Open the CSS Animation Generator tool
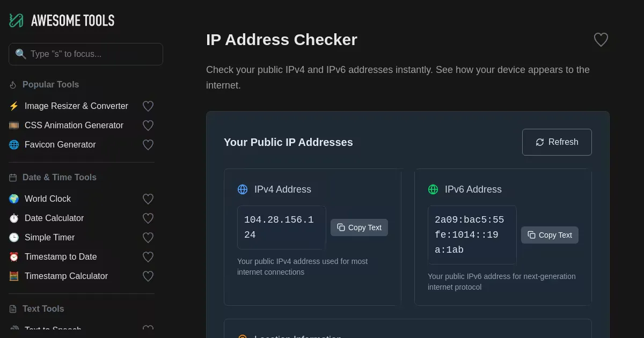The height and width of the screenshot is (338, 644). 74,126
